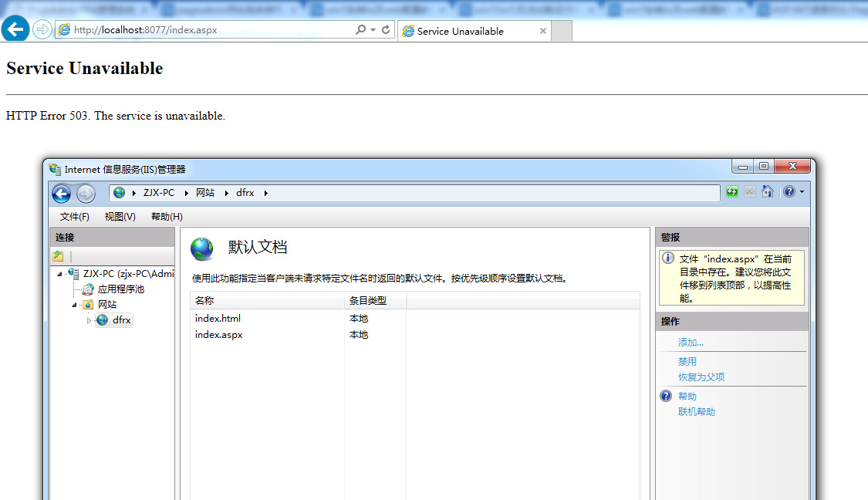Collapse the ZJX-PC server tree node

(60, 274)
